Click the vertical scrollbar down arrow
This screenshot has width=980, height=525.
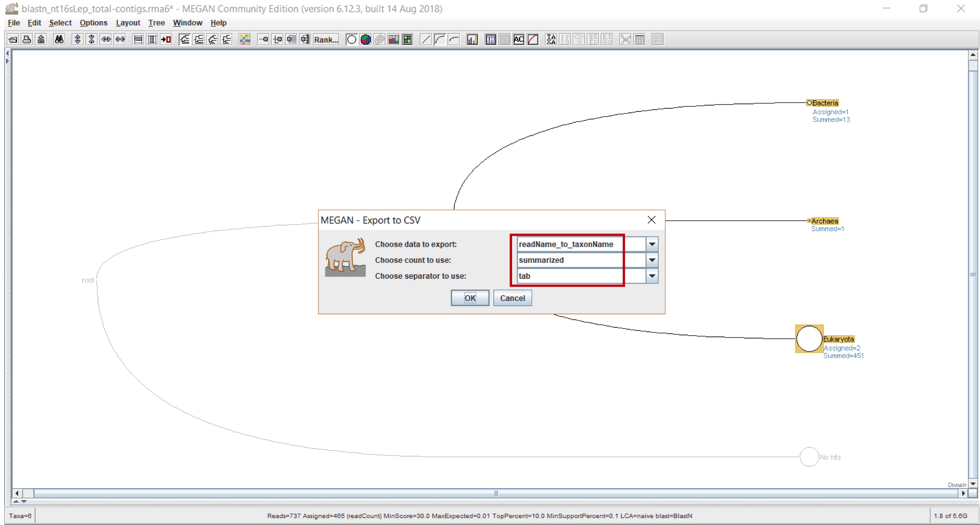coord(973,484)
